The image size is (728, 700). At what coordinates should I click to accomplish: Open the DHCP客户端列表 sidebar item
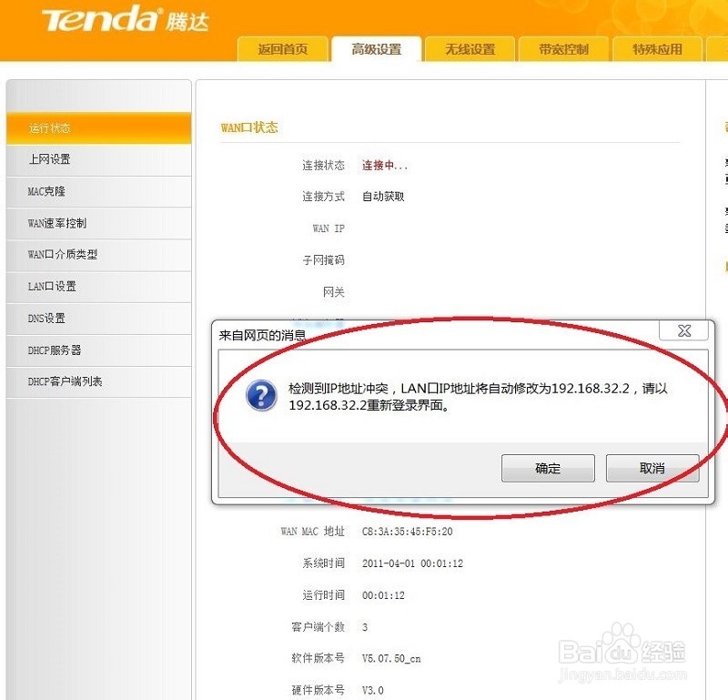pos(99,381)
